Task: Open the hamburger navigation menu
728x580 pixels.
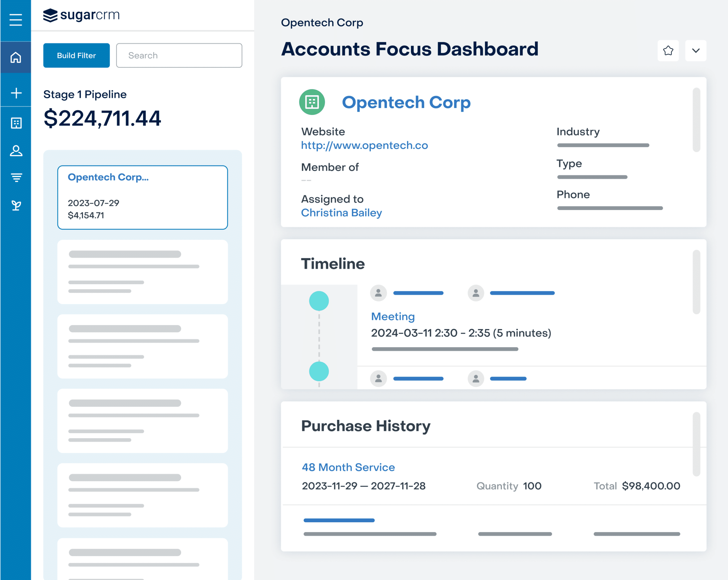Action: (16, 19)
